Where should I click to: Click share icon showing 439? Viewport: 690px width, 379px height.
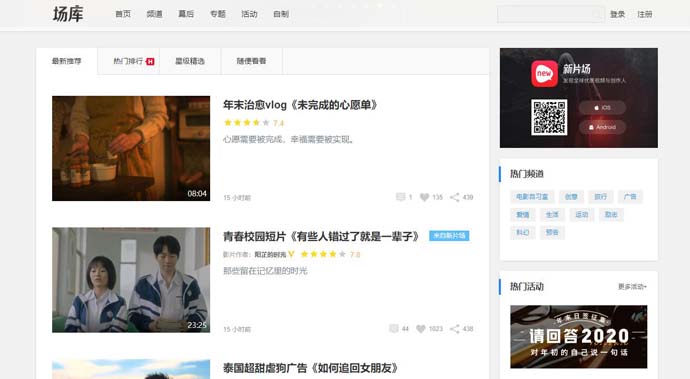click(x=455, y=197)
